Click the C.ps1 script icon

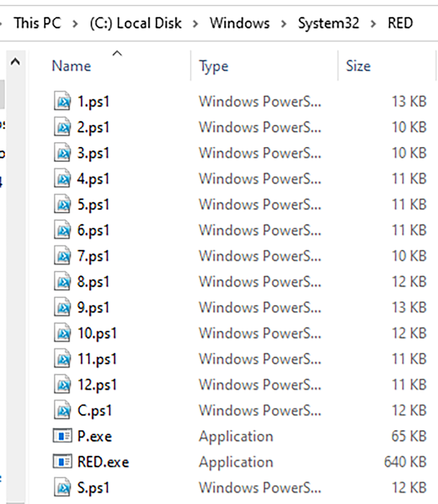pos(62,411)
